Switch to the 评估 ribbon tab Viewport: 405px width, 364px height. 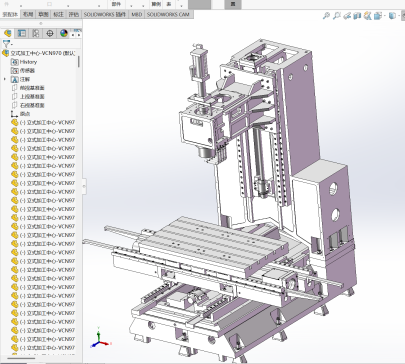tap(74, 14)
